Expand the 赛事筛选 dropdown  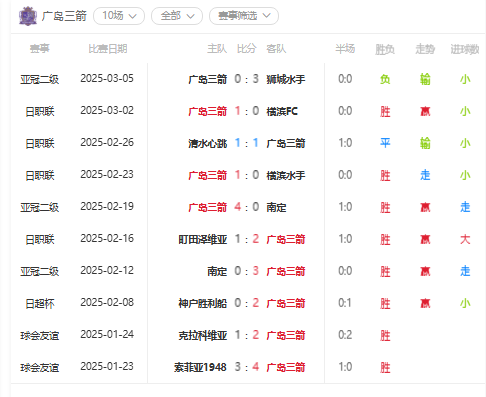click(x=244, y=16)
